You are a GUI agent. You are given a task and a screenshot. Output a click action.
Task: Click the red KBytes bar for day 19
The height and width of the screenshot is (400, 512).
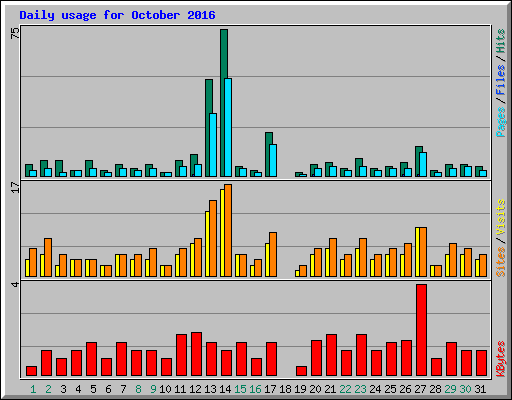click(x=301, y=371)
